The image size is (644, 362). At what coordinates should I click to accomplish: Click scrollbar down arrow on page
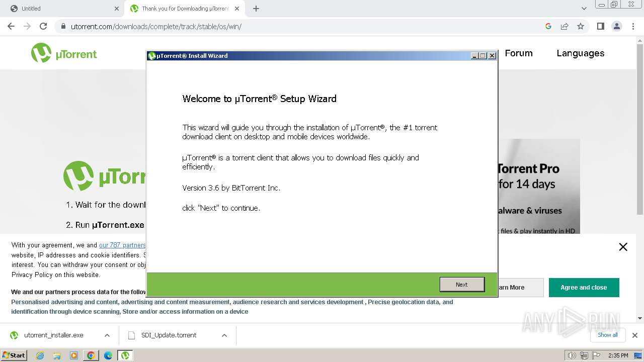pyautogui.click(x=640, y=318)
